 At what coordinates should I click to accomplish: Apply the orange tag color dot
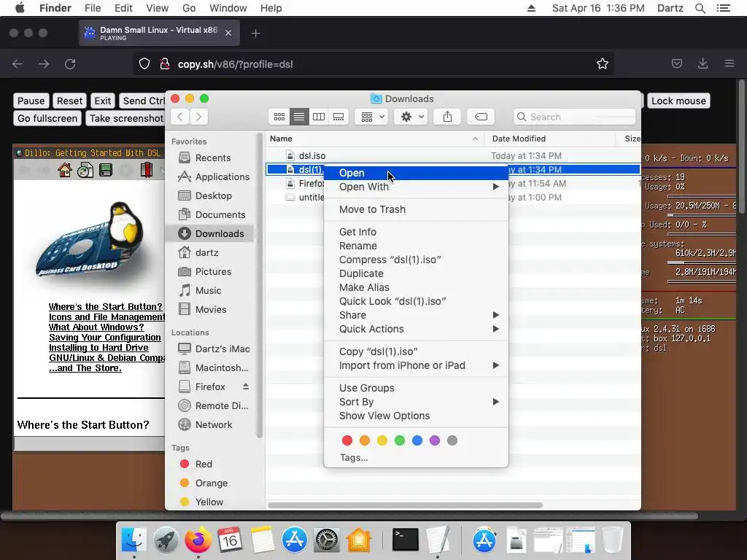coord(365,440)
